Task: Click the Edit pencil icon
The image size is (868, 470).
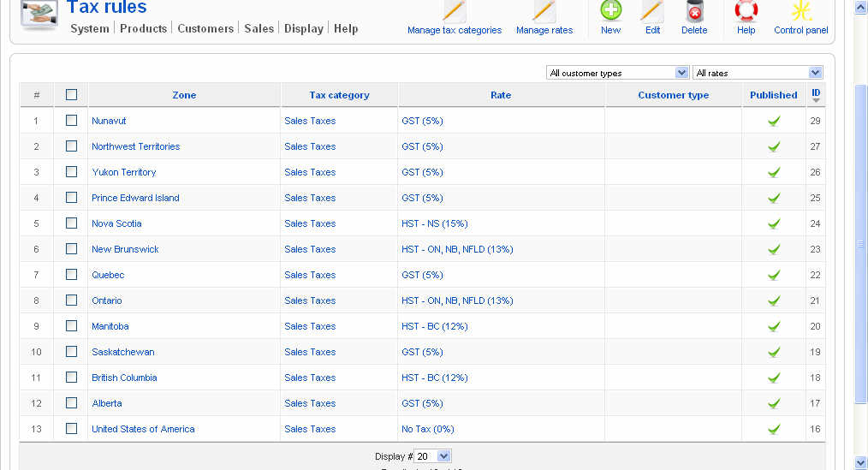Action: coord(652,12)
